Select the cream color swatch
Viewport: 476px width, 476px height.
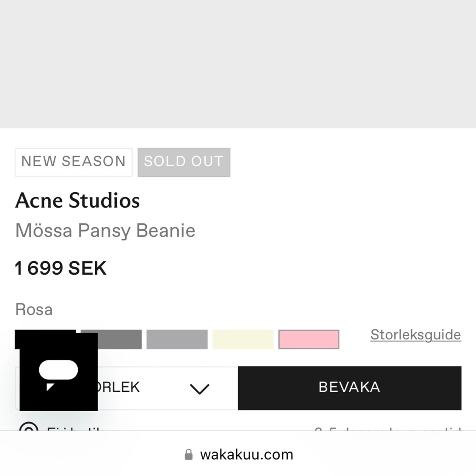tap(243, 339)
